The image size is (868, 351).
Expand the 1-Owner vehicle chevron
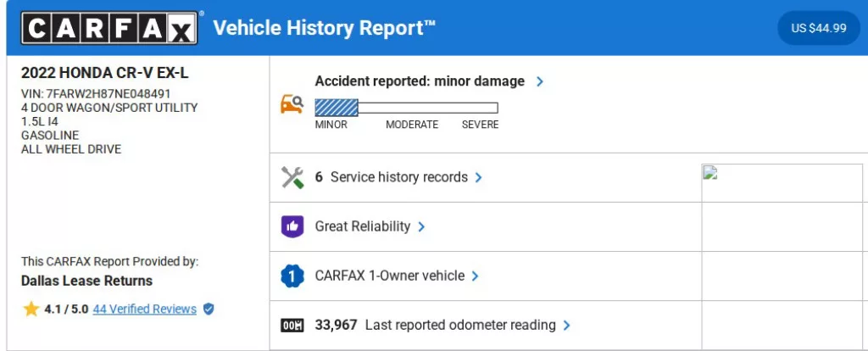476,276
